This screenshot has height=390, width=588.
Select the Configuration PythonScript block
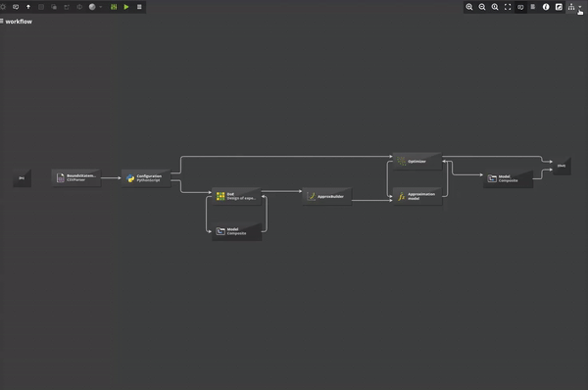point(146,178)
